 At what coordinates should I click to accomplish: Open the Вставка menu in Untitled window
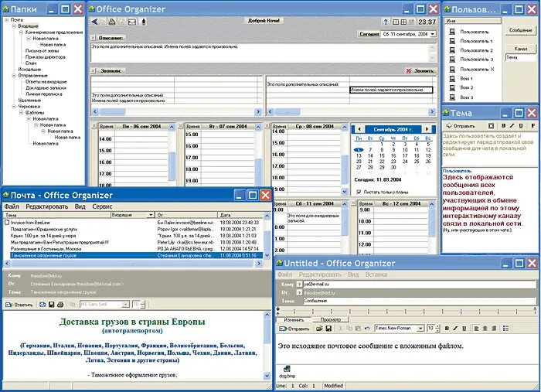[x=376, y=274]
